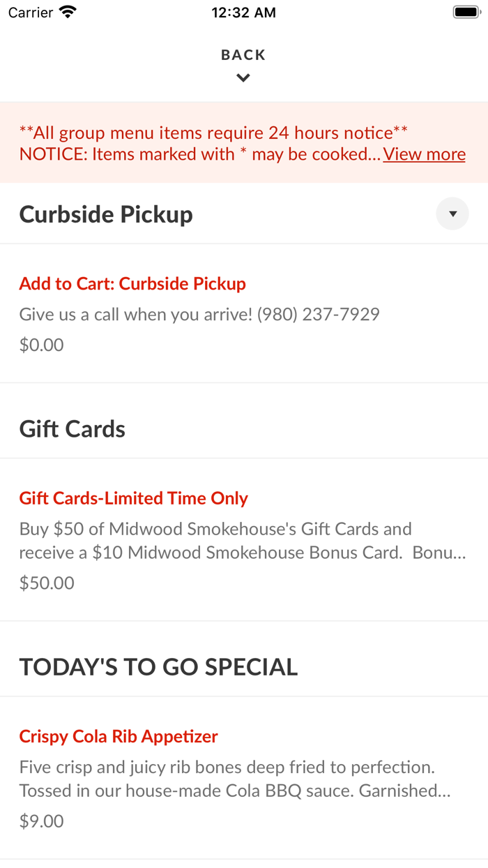Choose the Crispy Cola Rib Appetizer
The image size is (488, 868).
pyautogui.click(x=119, y=736)
